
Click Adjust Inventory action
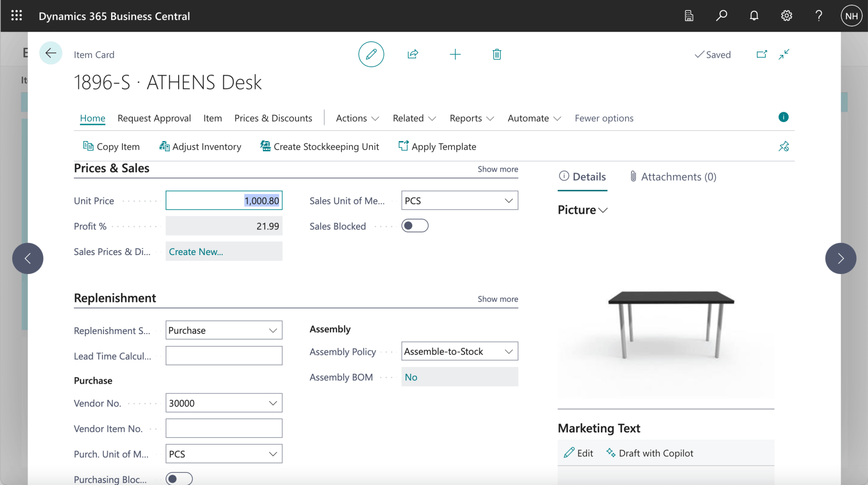(x=200, y=146)
